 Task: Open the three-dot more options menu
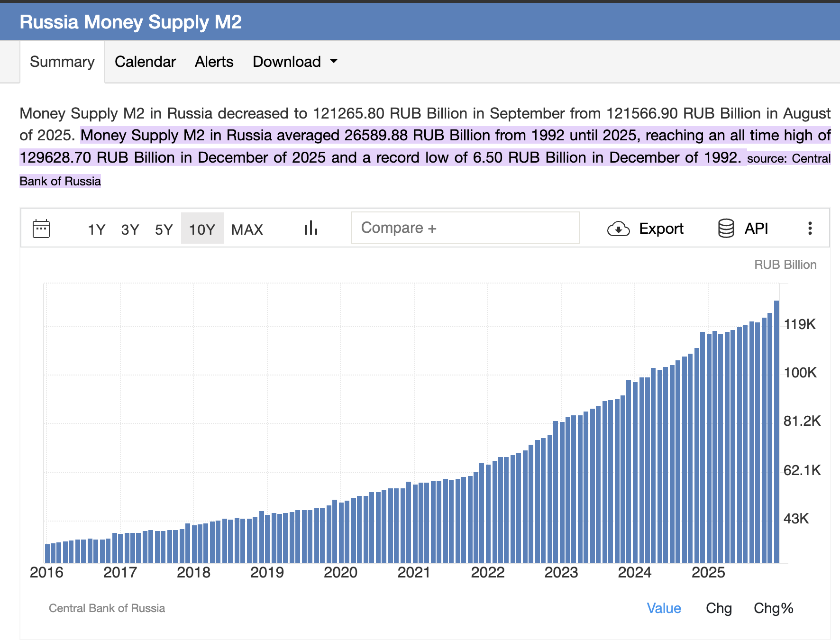click(x=810, y=229)
